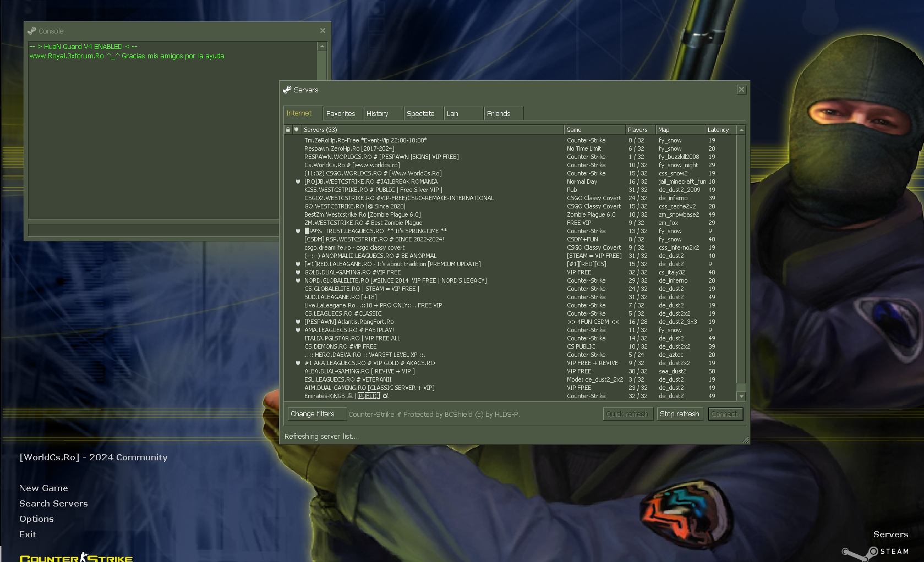Click the Console command input field
Viewport: 924px width, 562px height.
[154, 229]
